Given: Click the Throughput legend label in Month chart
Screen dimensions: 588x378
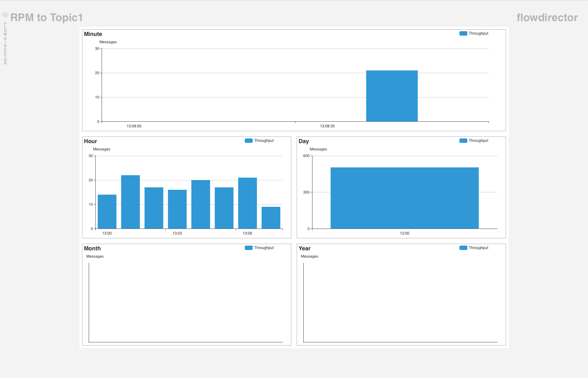Looking at the screenshot, I should pos(264,248).
